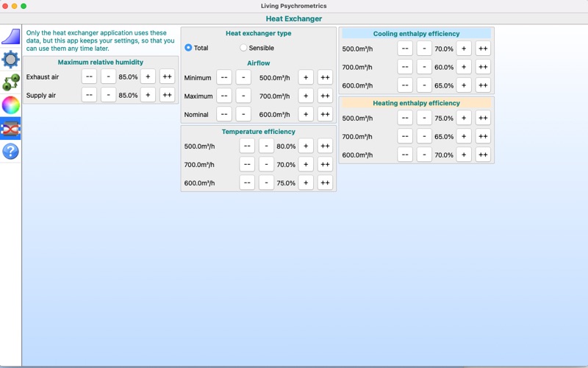Decrease Supply air humidity with -- button
Viewport: 588px width, 368px height.
[89, 95]
